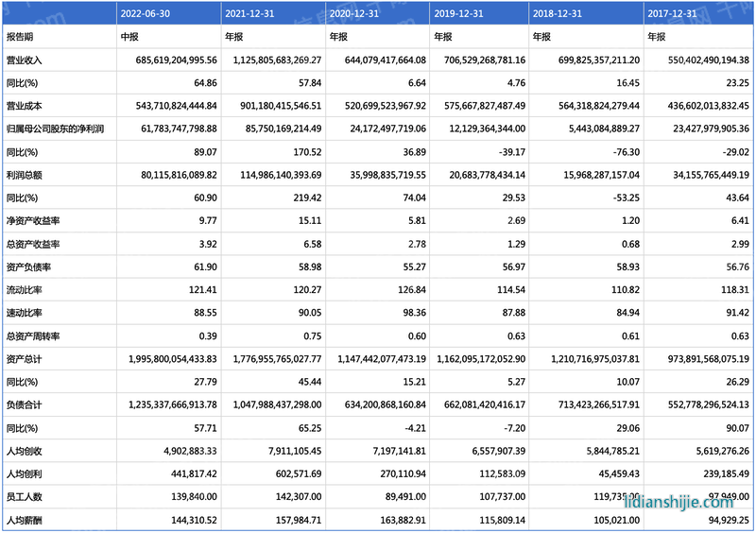Click the 营业收入 row label
This screenshot has width=756, height=533.
(x=25, y=60)
